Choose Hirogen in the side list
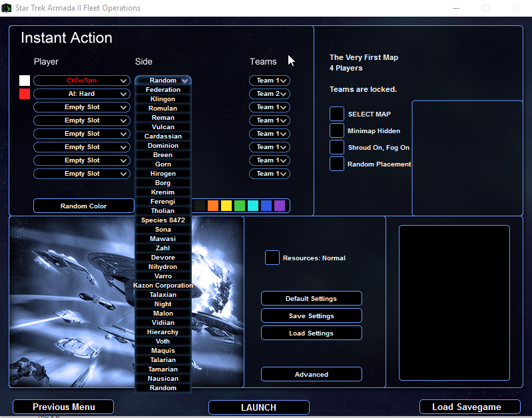This screenshot has width=532, height=418. pos(163,173)
